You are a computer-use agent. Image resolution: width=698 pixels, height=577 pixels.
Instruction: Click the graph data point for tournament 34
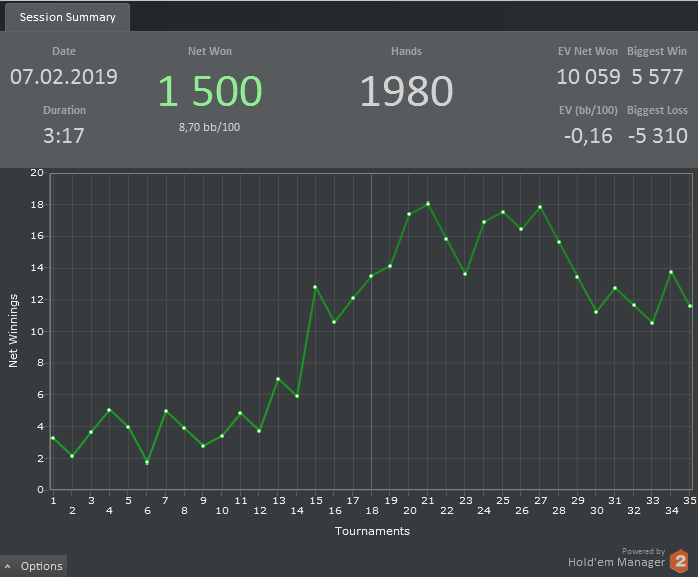671,272
